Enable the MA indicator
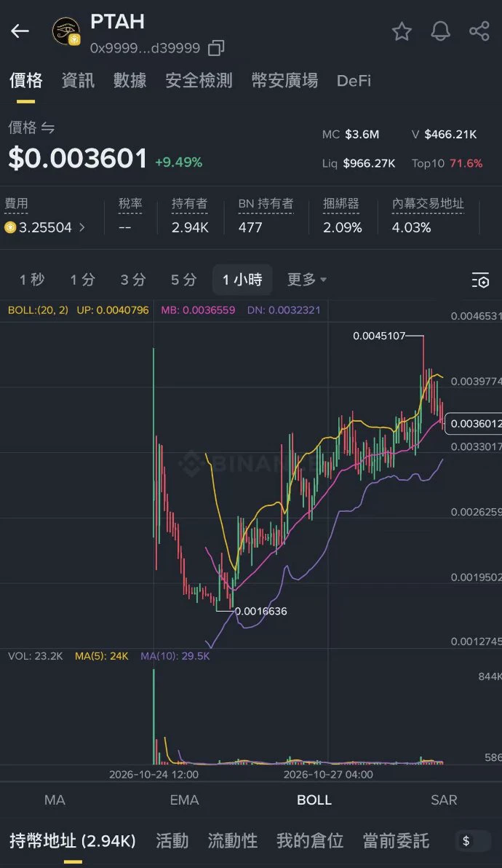The image size is (502, 868). click(x=55, y=800)
